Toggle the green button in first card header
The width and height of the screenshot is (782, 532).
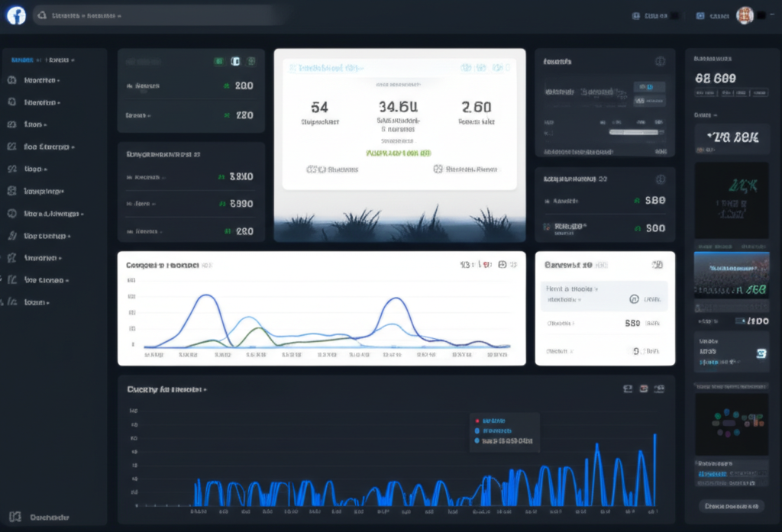coord(219,61)
